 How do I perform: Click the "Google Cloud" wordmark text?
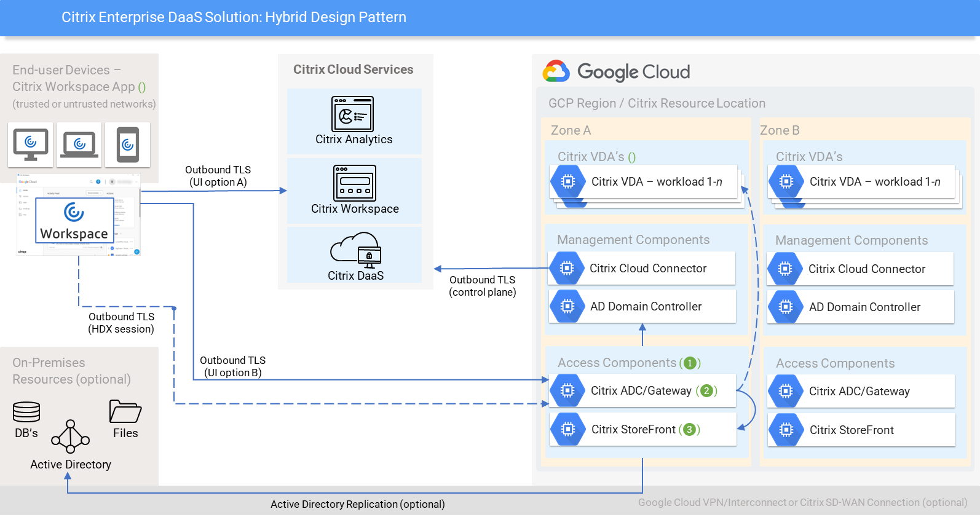coord(633,72)
